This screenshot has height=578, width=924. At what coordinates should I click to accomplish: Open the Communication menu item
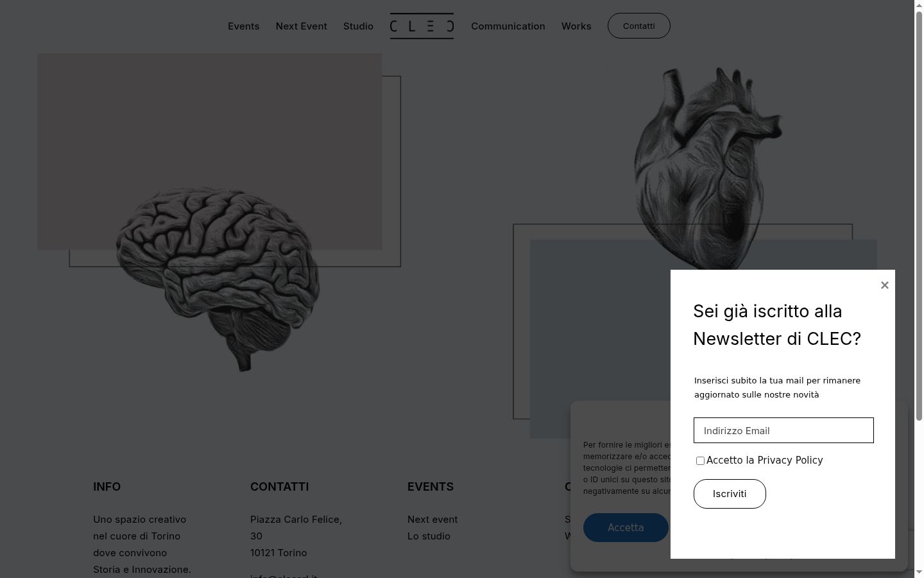pyautogui.click(x=508, y=26)
